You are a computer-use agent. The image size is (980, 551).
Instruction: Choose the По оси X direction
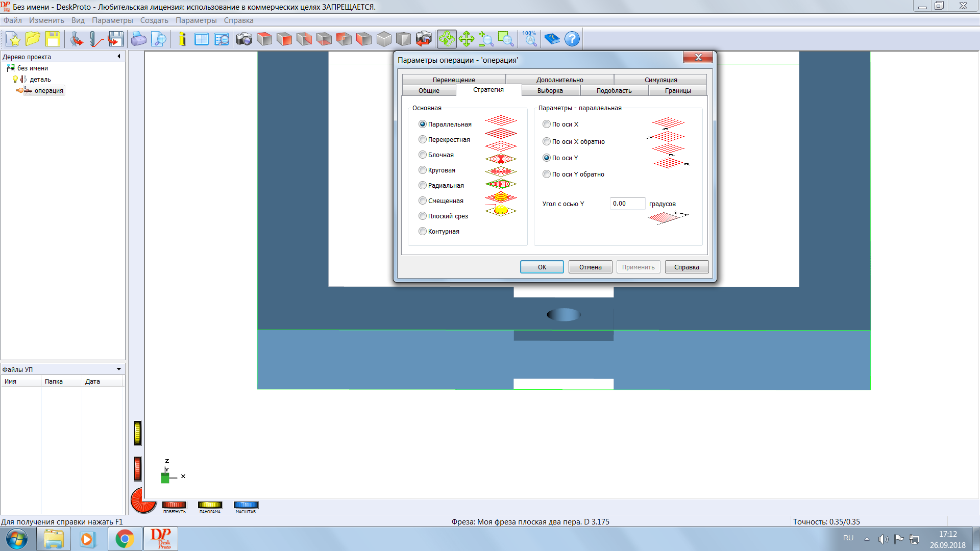click(547, 124)
